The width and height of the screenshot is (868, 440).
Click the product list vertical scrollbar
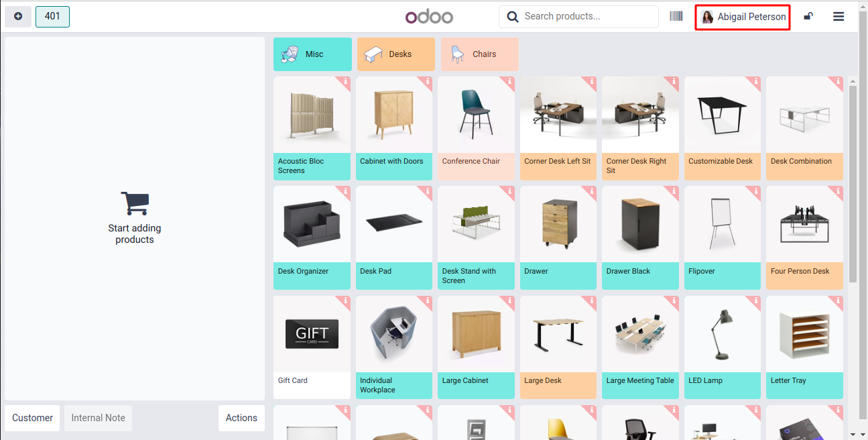[853, 184]
